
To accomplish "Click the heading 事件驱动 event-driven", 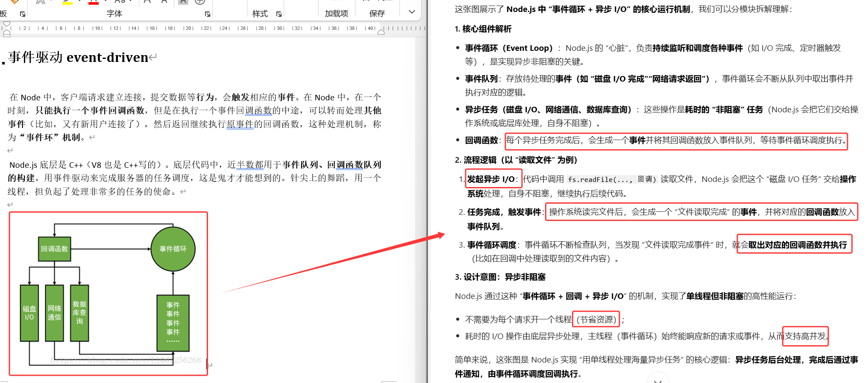I will pyautogui.click(x=79, y=57).
